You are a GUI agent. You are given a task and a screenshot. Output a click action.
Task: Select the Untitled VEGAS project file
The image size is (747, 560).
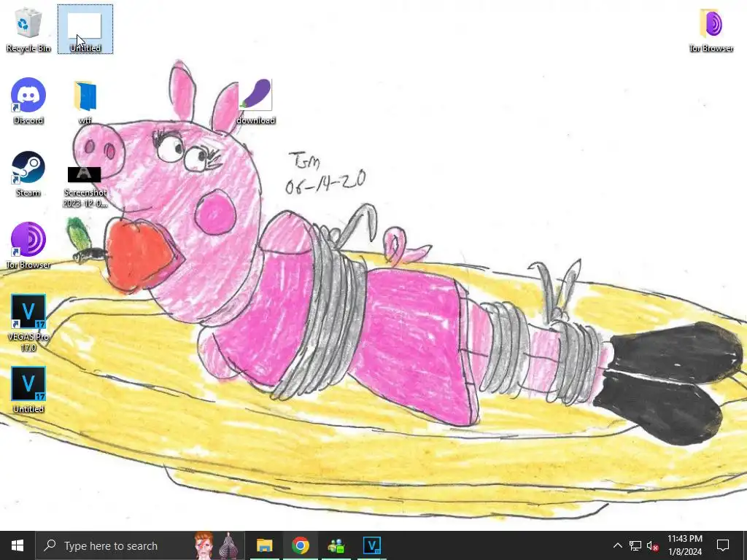[x=28, y=389]
